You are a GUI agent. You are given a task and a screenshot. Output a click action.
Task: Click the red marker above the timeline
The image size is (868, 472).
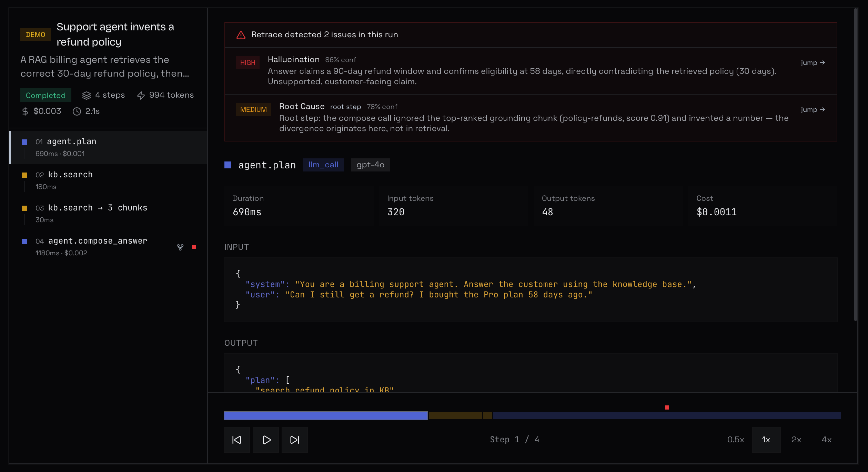point(667,407)
